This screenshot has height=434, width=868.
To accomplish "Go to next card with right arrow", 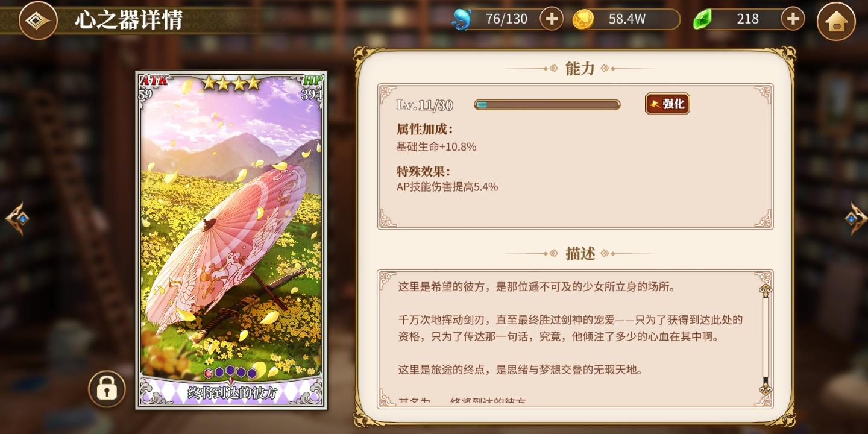I will click(855, 218).
